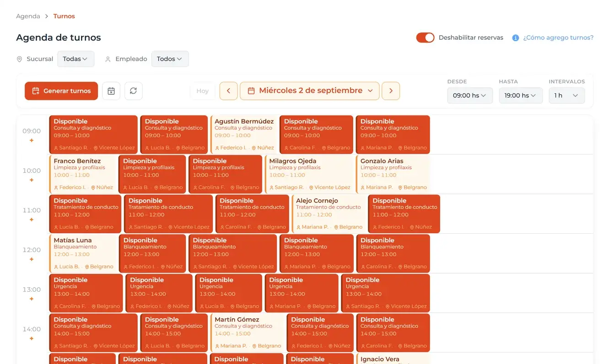Click the info icon beside ¿Cómo agrego turnos?
This screenshot has width=604, height=364.
pyautogui.click(x=515, y=38)
